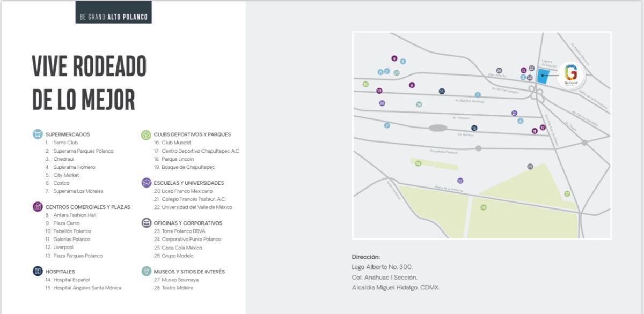Select map marker 8 for Antara Fashion Hall
The image size is (644, 314).
click(x=412, y=85)
